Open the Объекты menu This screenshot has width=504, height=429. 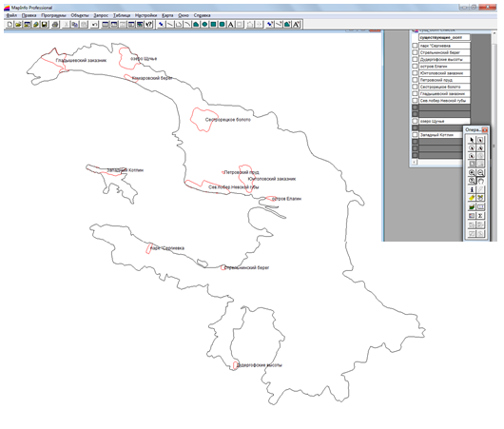click(x=80, y=15)
